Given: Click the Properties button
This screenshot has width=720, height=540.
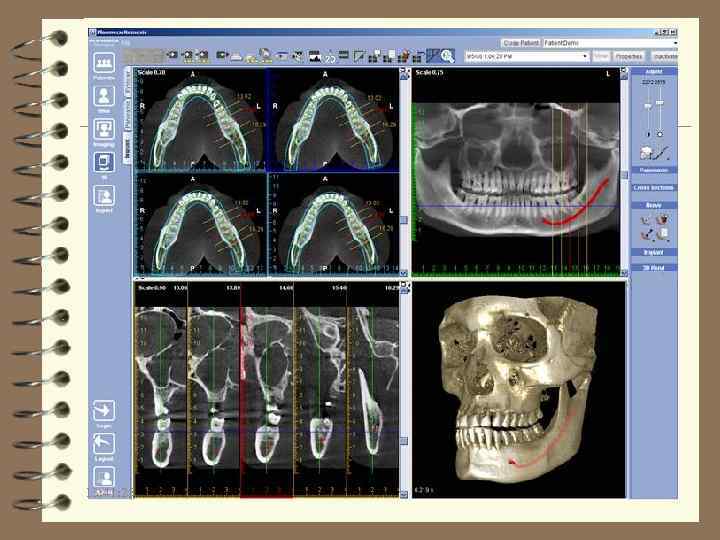Looking at the screenshot, I should [629, 56].
